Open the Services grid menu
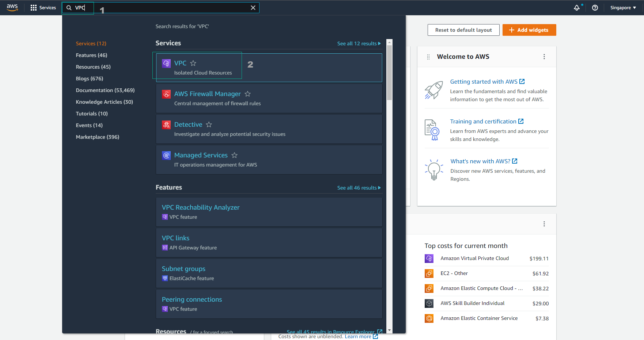 [x=43, y=8]
